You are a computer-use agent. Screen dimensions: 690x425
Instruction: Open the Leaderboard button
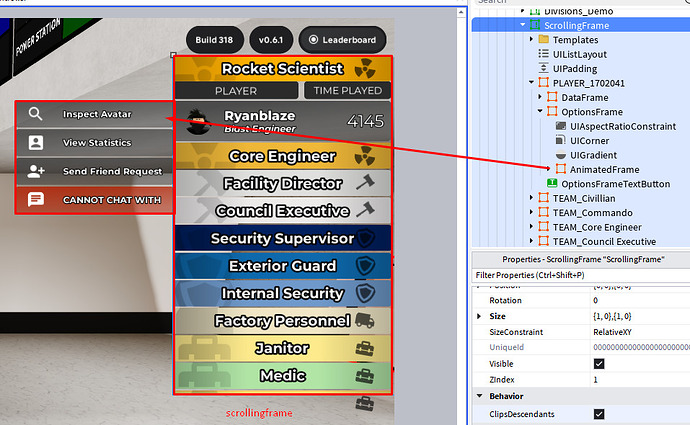coord(343,40)
